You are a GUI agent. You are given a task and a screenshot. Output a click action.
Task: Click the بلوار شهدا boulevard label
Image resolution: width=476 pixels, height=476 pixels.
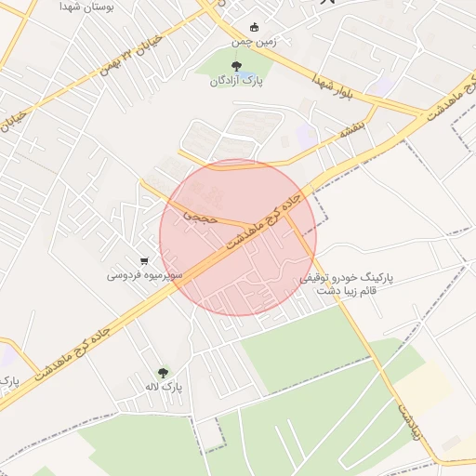coord(332,87)
